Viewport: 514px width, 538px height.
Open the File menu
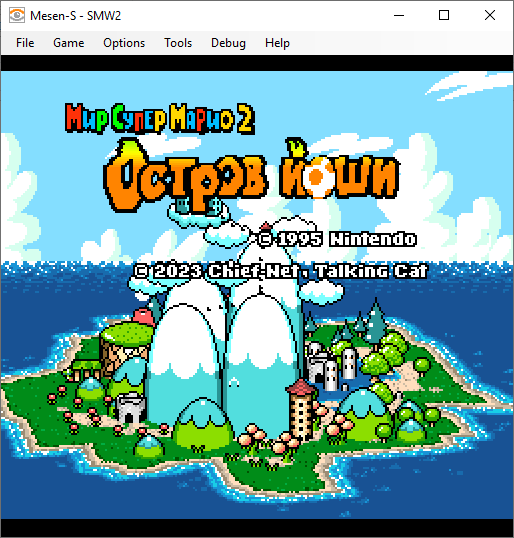click(x=25, y=43)
